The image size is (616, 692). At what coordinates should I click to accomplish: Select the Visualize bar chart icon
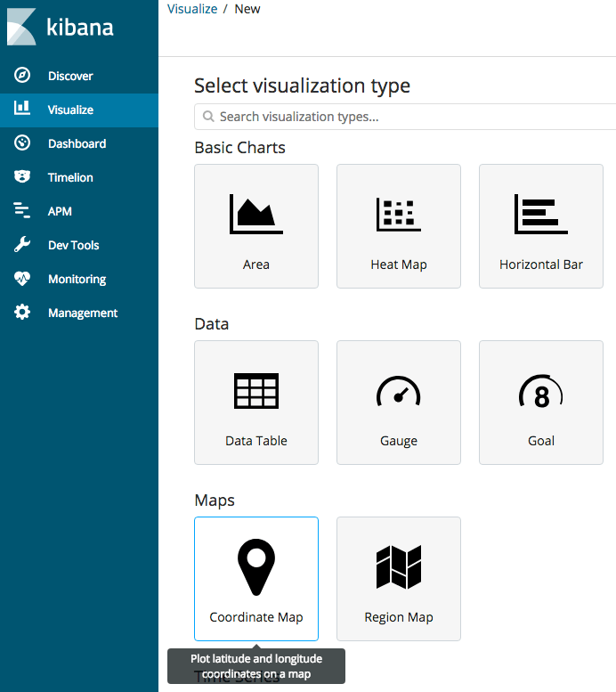click(x=22, y=110)
